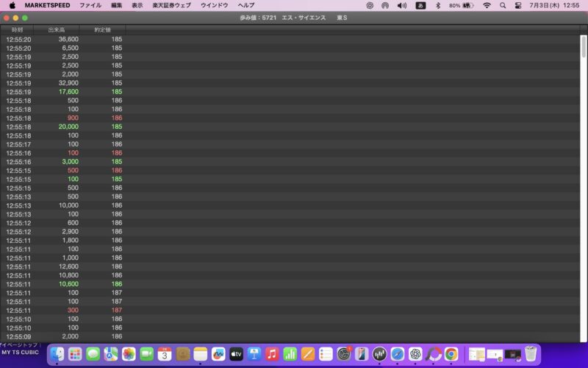This screenshot has height=368, width=588.
Task: Select the green row with volume 20,000
Action: click(290, 127)
